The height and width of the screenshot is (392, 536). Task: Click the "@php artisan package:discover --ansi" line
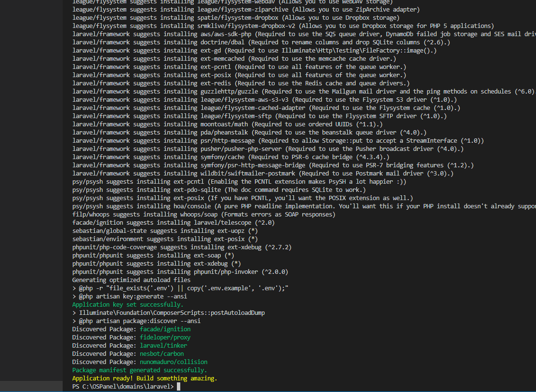tap(136, 321)
